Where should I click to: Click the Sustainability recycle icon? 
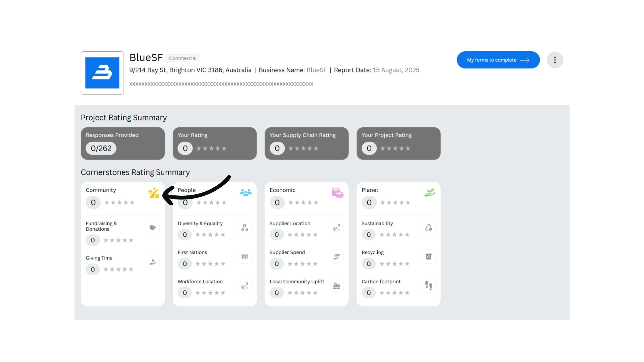coord(429,228)
